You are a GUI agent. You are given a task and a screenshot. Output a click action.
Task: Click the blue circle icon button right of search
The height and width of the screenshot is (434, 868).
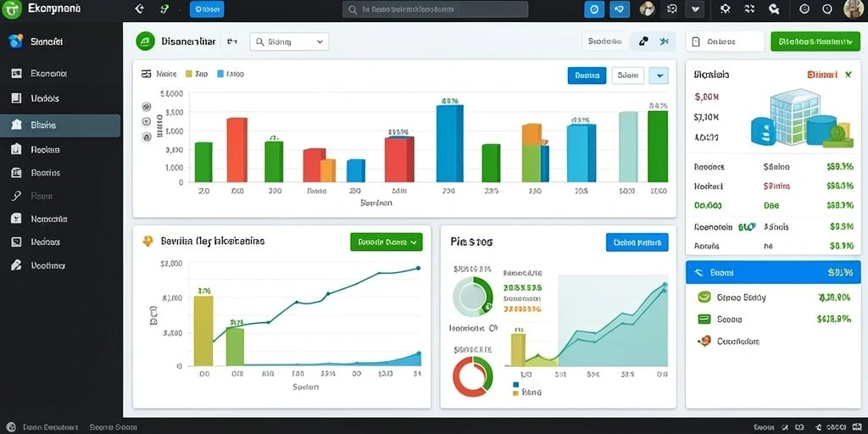point(594,8)
